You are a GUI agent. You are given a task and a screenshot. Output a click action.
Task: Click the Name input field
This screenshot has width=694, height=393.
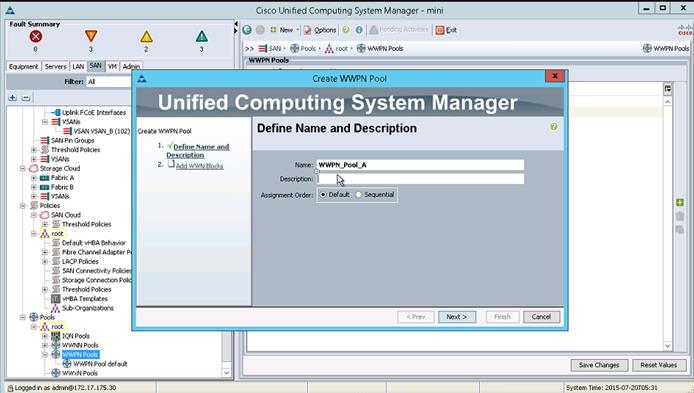(420, 165)
